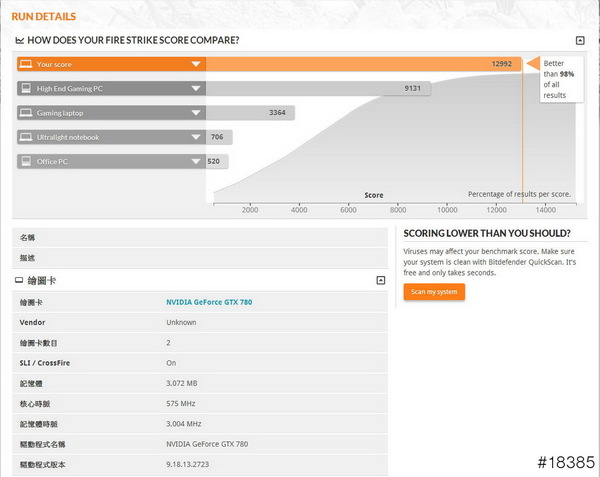Click the Ultralight notebook device icon
The height and width of the screenshot is (477, 600).
coord(25,136)
